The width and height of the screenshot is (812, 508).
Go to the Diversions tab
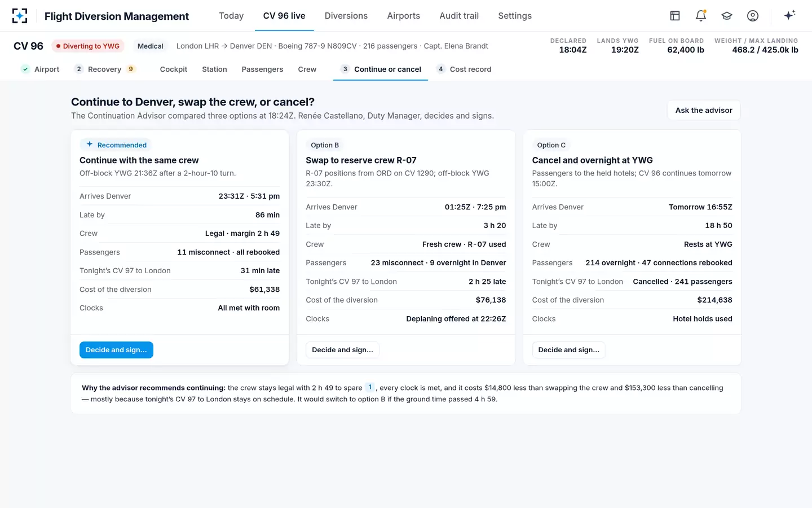346,16
